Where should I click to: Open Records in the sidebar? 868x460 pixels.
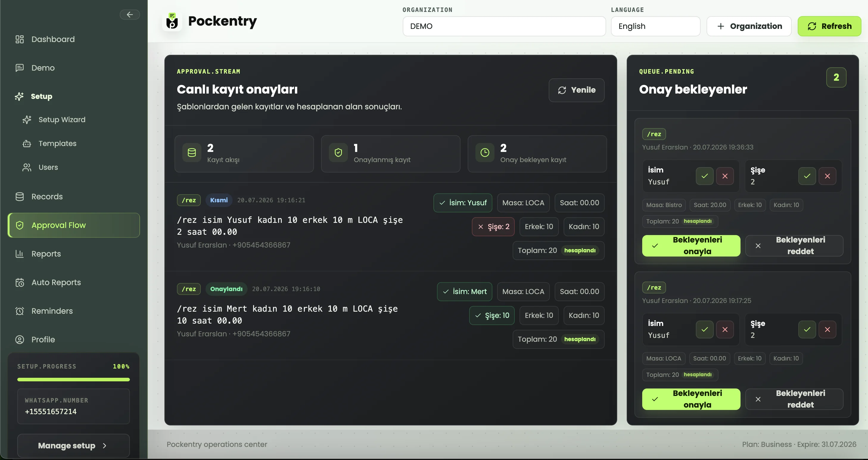pos(74,196)
